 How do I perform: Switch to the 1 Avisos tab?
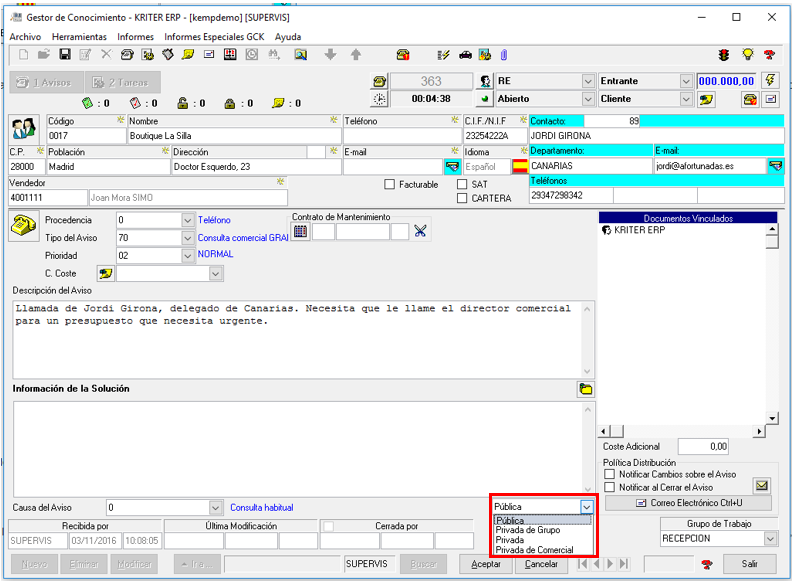[x=46, y=83]
